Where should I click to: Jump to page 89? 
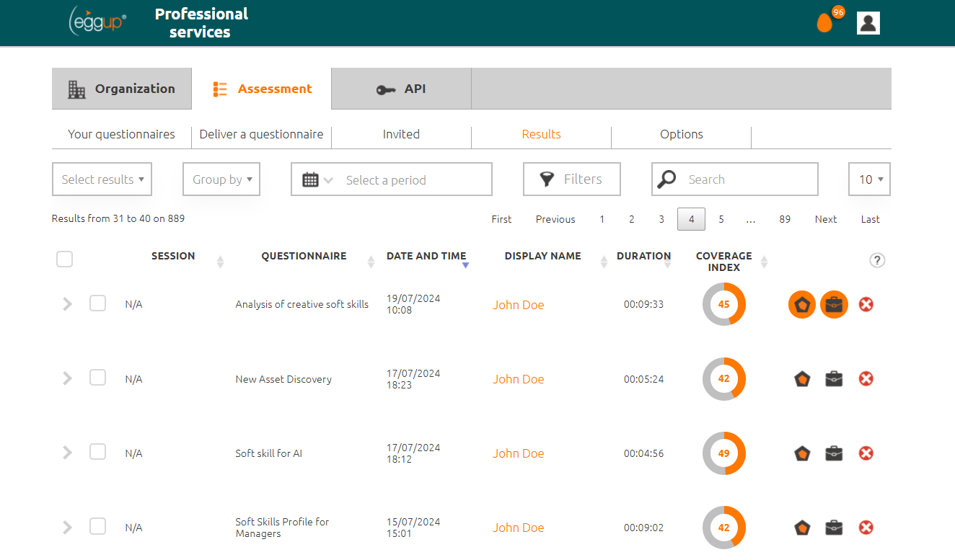tap(785, 219)
